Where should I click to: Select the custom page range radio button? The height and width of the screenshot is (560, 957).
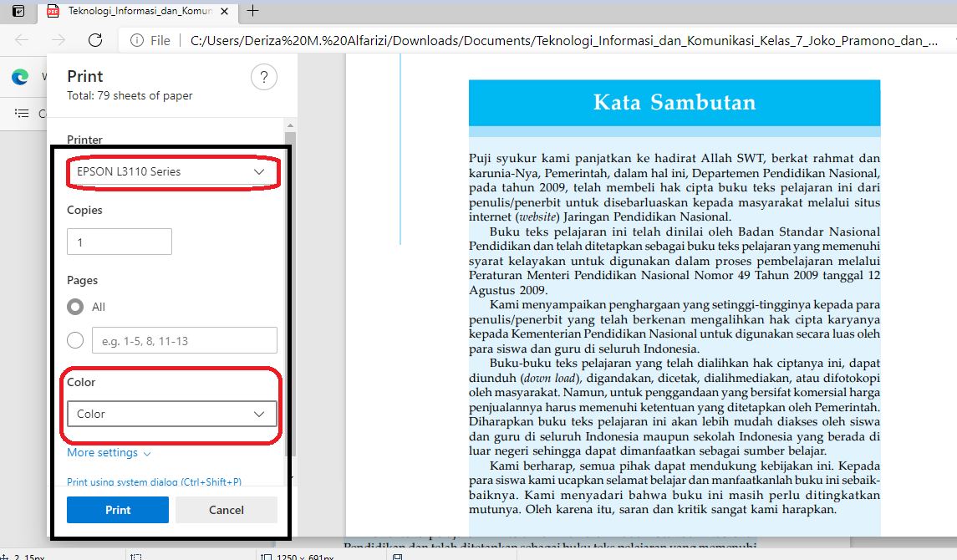point(75,340)
